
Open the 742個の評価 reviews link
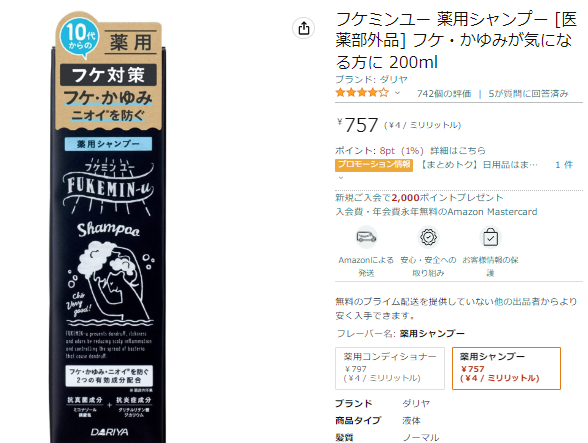pyautogui.click(x=444, y=93)
